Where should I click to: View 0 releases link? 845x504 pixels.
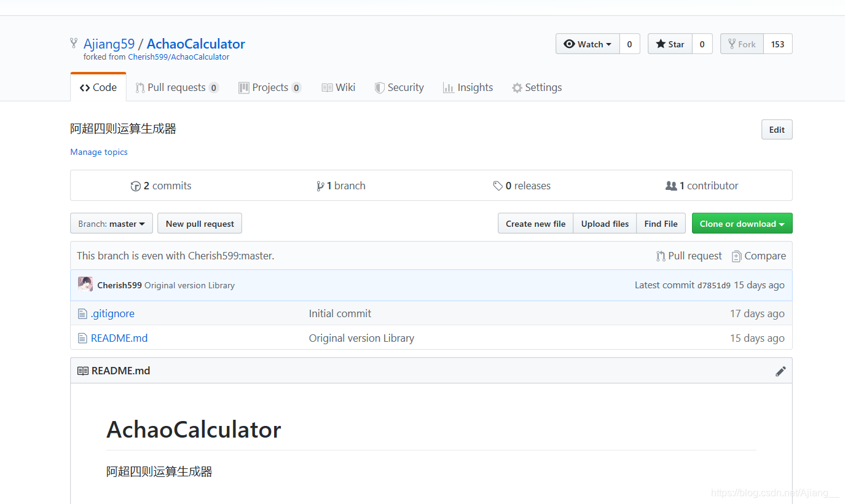point(522,186)
